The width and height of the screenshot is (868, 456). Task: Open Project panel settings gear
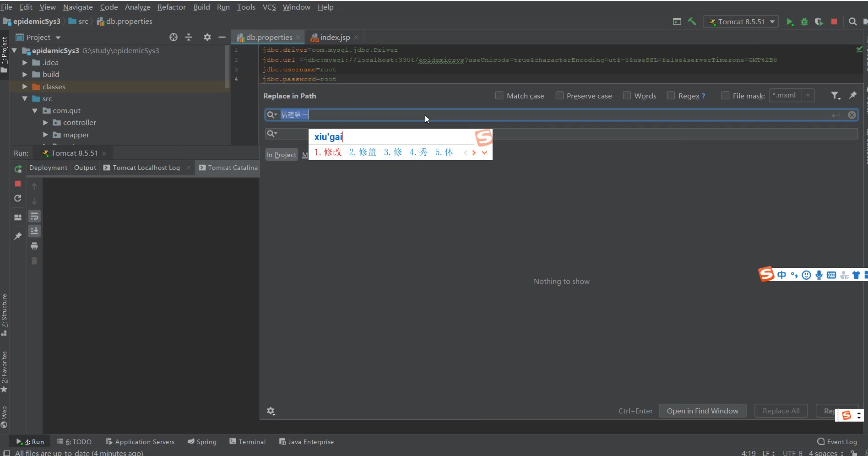(207, 37)
